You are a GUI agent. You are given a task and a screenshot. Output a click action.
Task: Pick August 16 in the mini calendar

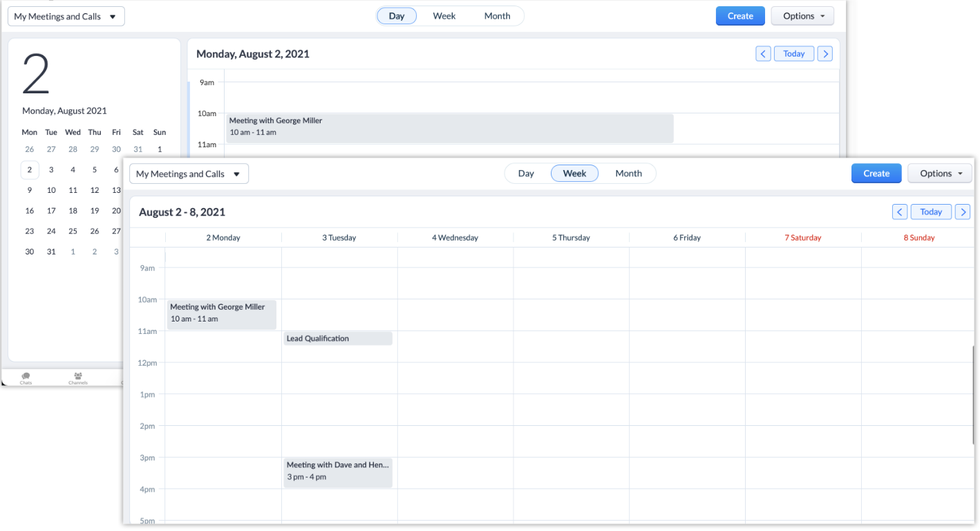[x=29, y=211]
